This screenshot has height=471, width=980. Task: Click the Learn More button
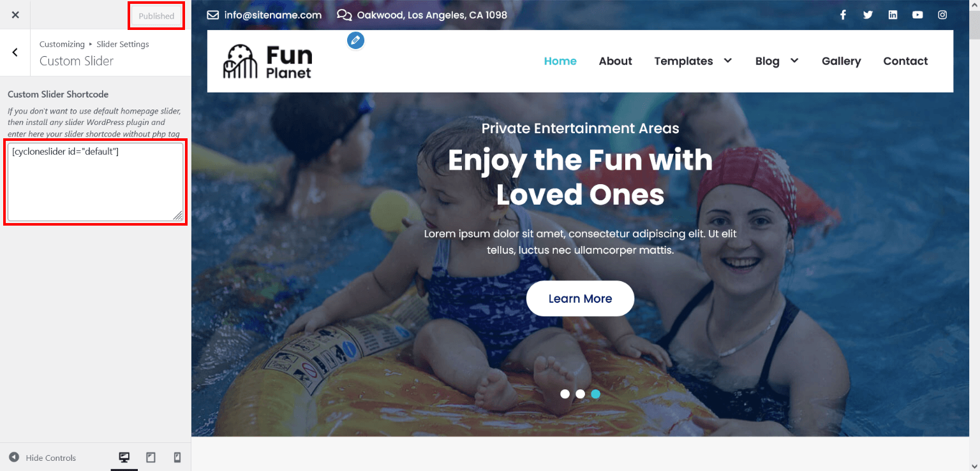click(580, 298)
